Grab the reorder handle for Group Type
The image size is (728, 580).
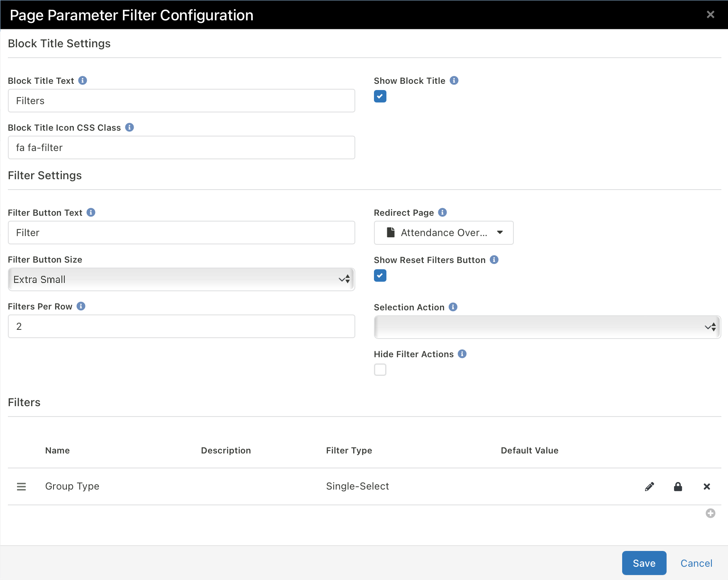21,487
